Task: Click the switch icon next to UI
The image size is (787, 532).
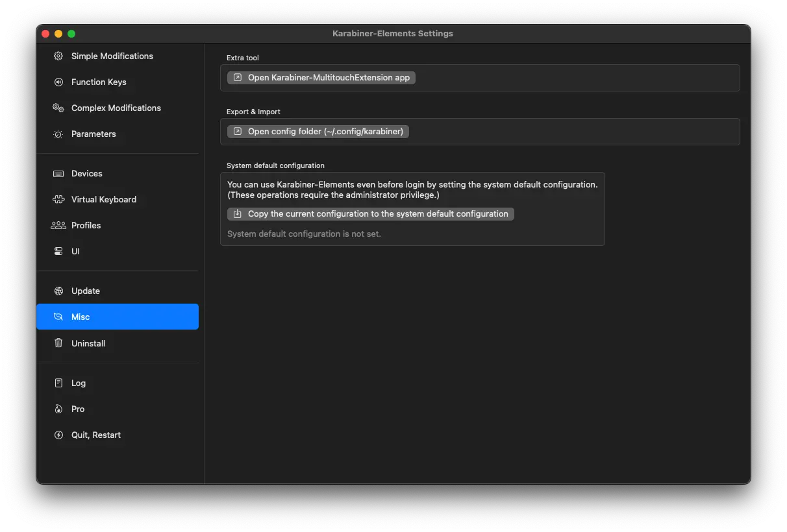Action: 58,251
